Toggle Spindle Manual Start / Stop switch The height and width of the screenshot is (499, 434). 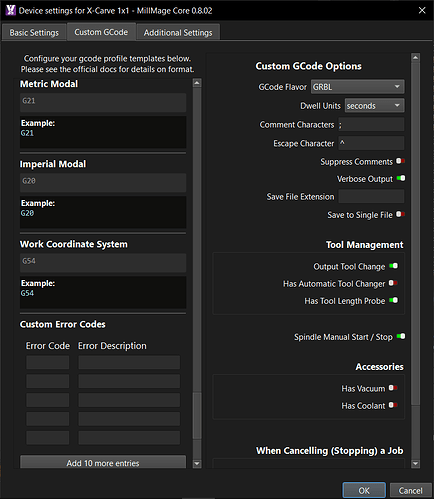click(x=401, y=336)
